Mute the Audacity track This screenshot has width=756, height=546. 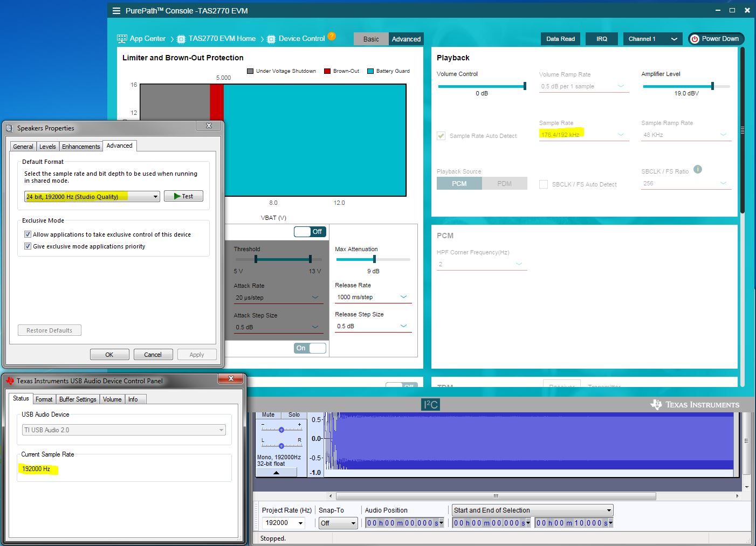(x=269, y=415)
